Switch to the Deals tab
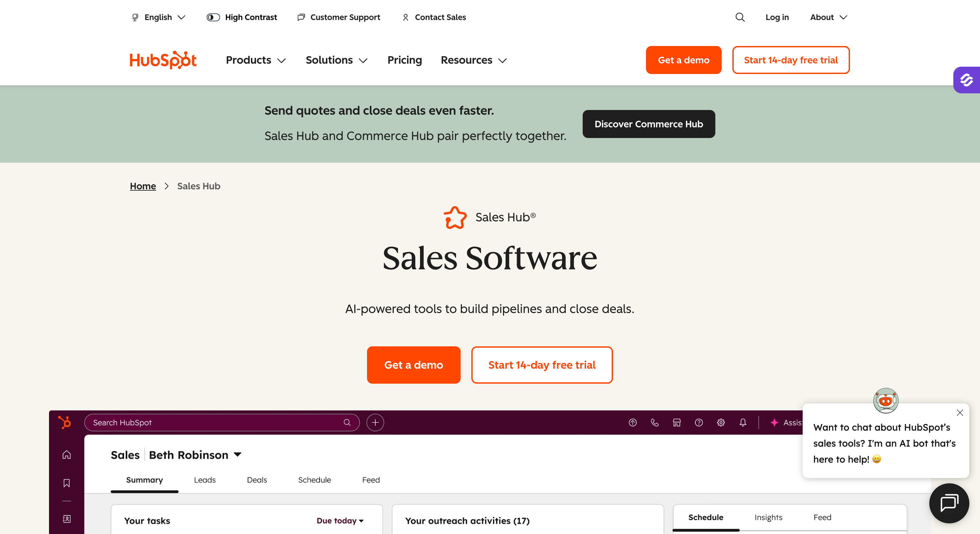The image size is (980, 534). pyautogui.click(x=257, y=480)
